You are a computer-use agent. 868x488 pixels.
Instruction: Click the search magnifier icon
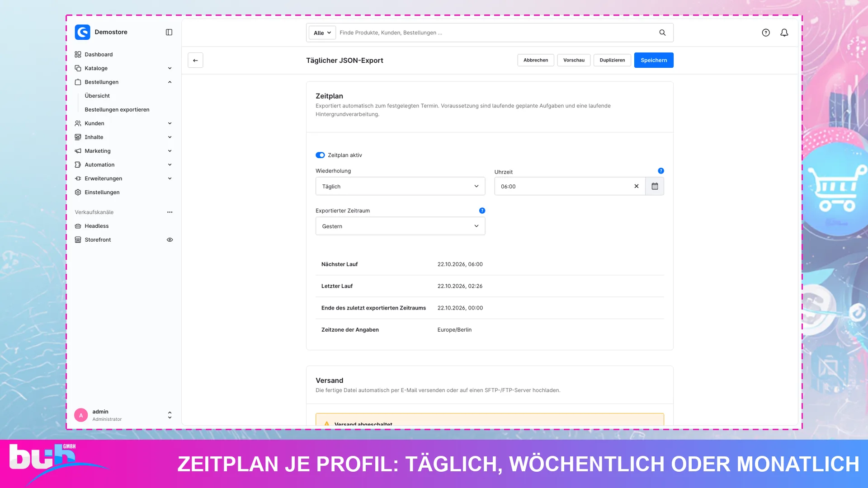click(x=662, y=33)
